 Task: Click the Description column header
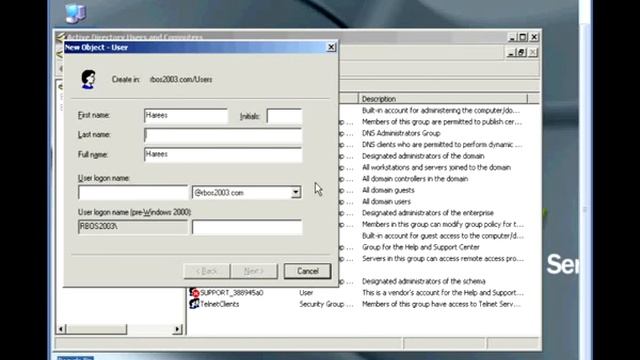(x=443, y=99)
